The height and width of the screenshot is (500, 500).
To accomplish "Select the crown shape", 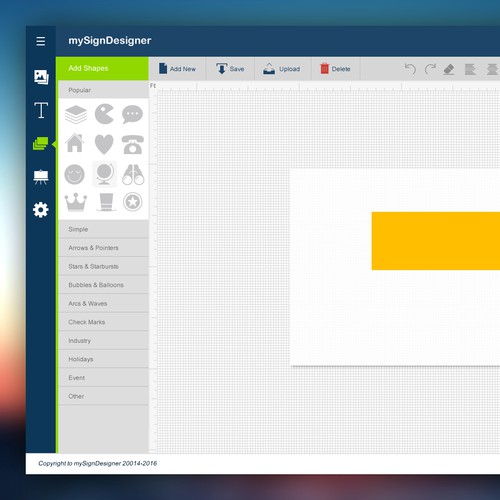I will pos(76,202).
